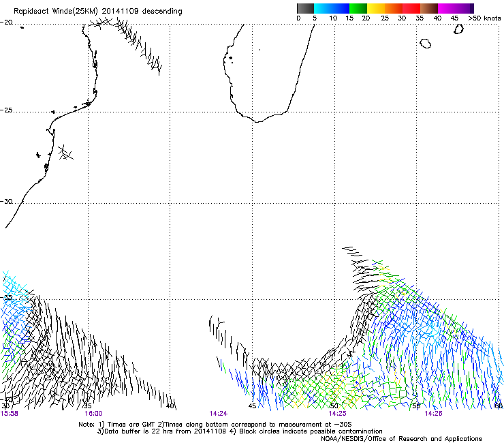
Task: Select the purple '14:26' swath time
Action: coord(433,414)
